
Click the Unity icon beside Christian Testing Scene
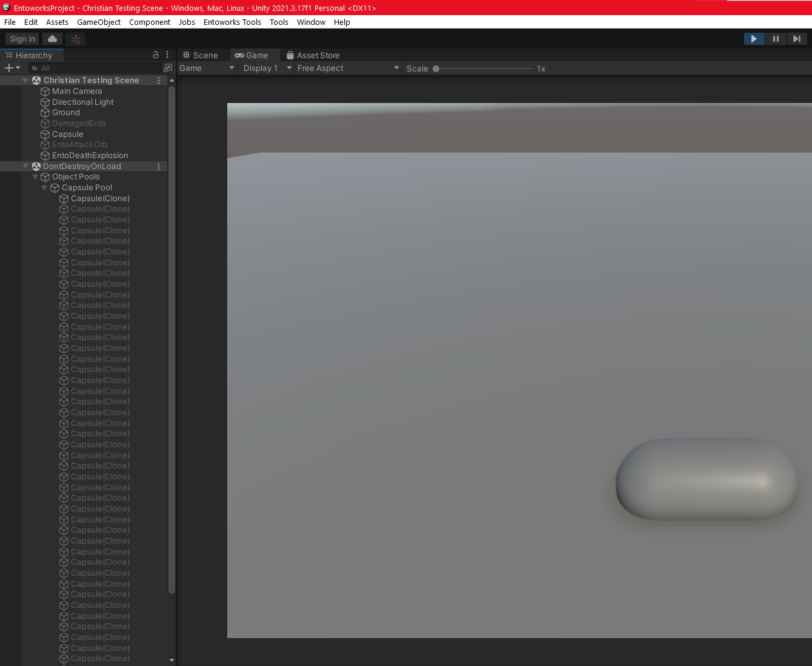pos(36,80)
